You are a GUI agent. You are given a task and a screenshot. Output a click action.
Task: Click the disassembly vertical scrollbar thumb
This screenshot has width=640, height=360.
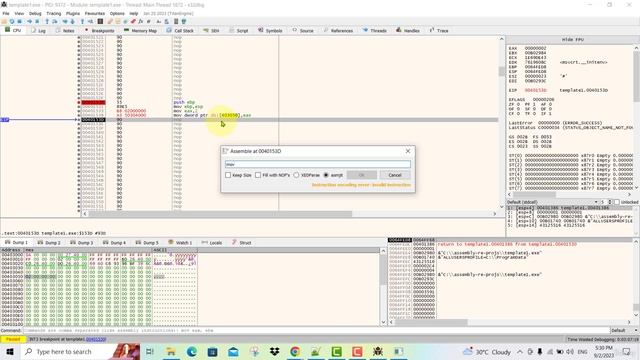pyautogui.click(x=502, y=71)
